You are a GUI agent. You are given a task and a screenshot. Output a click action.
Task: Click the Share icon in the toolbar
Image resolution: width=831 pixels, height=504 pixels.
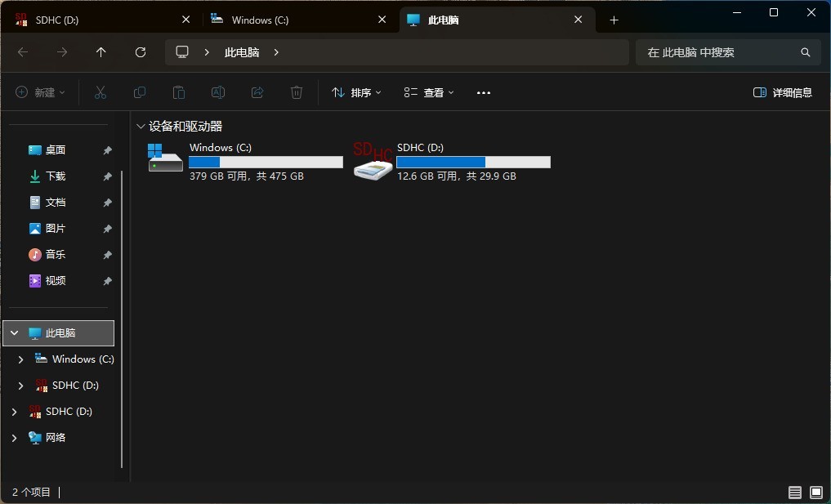click(x=257, y=92)
